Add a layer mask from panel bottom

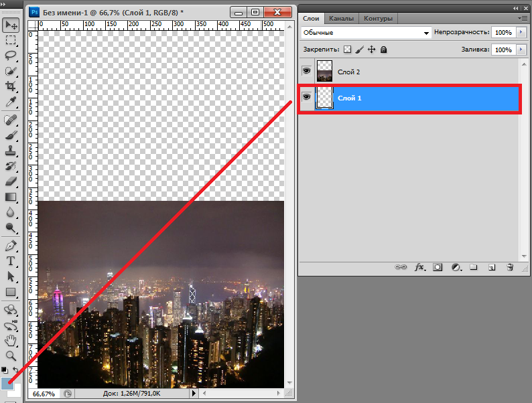438,267
